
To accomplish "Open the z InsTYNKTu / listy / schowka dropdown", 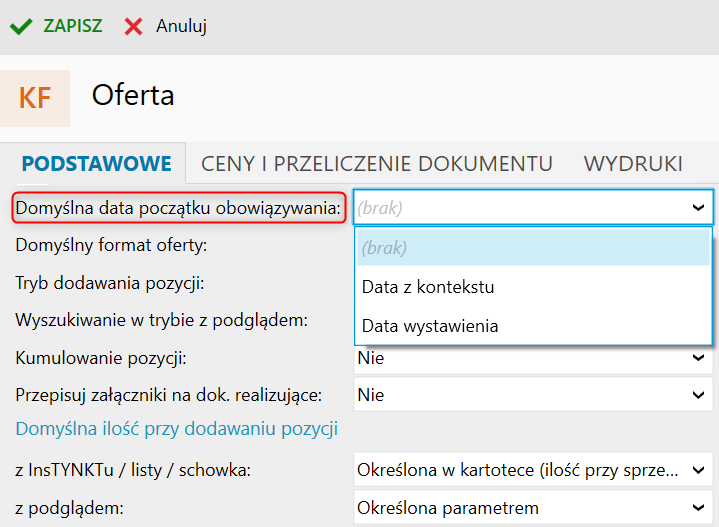I will 697,469.
